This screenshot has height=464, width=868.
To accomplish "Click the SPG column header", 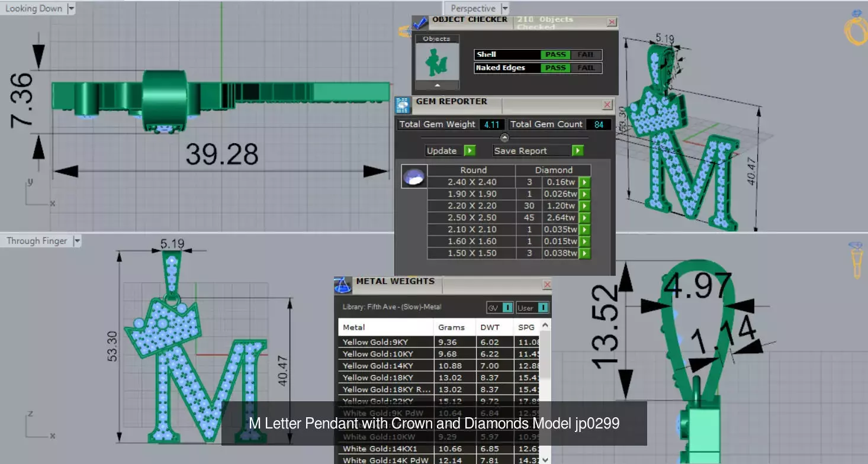I will pyautogui.click(x=526, y=327).
